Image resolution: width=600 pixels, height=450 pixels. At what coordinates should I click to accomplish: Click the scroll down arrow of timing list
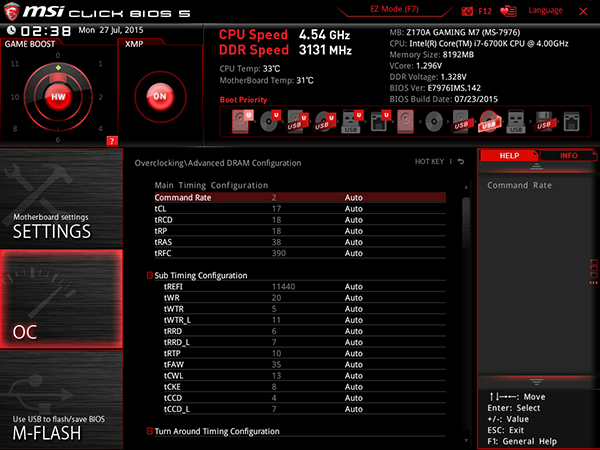[466, 440]
